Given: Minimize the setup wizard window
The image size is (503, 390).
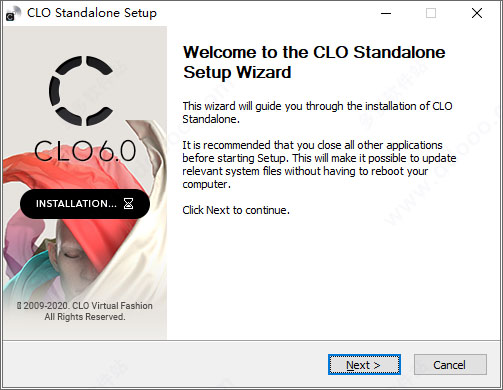Looking at the screenshot, I should (386, 13).
